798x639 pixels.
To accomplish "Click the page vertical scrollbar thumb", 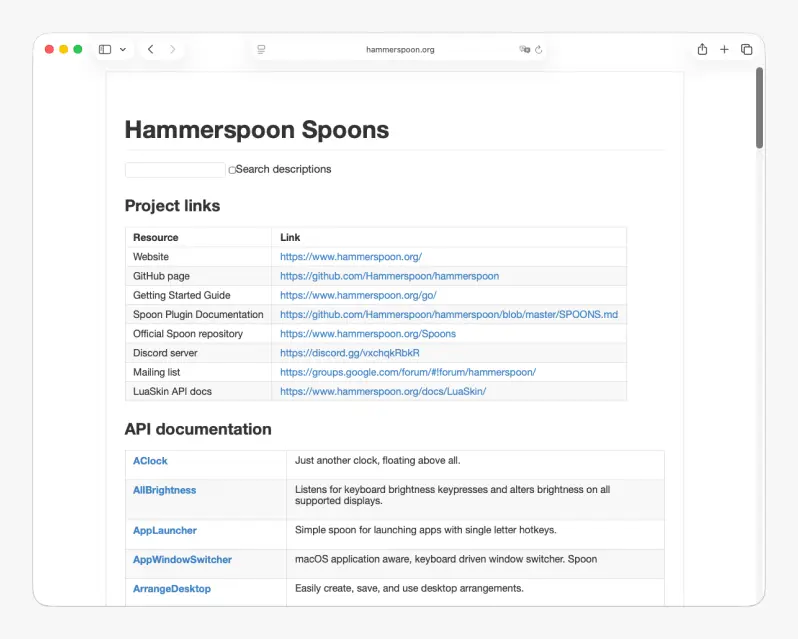I will [759, 108].
